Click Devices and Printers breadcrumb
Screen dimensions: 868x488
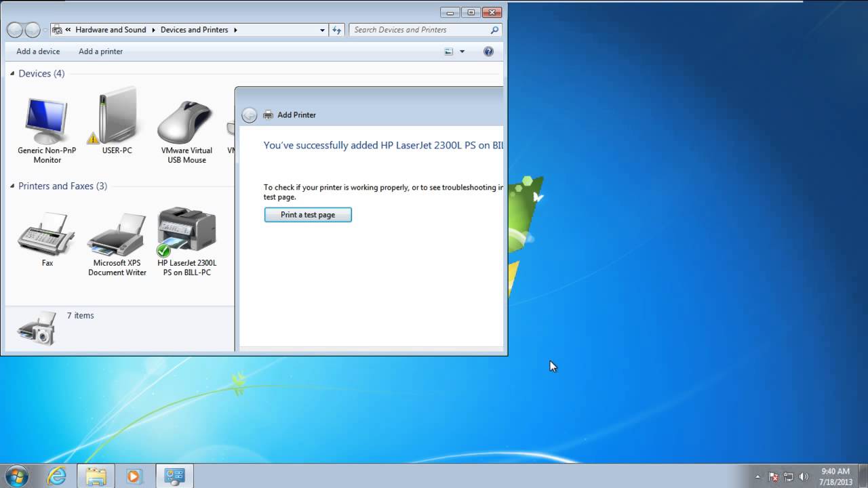pyautogui.click(x=194, y=30)
